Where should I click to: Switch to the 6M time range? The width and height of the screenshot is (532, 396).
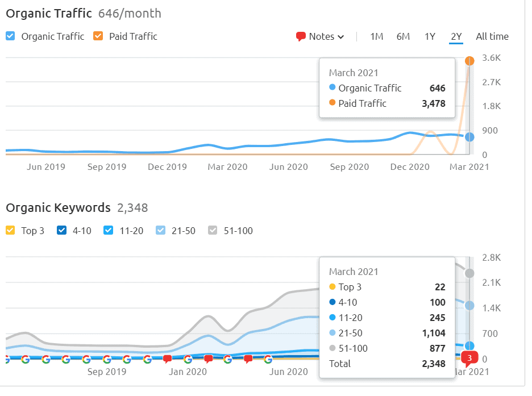(x=403, y=36)
